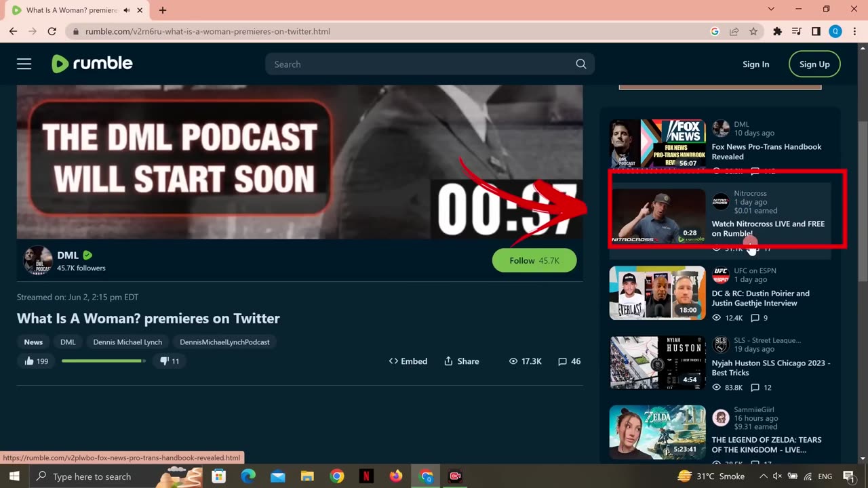Click the Sign Up button

814,64
